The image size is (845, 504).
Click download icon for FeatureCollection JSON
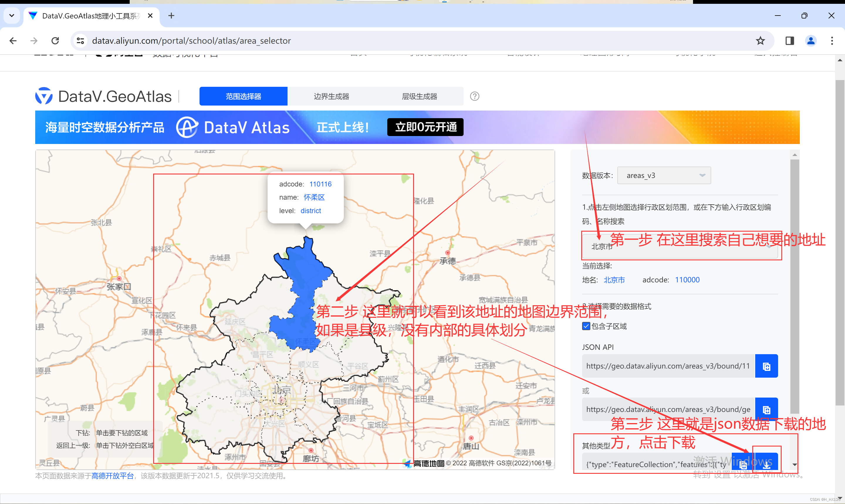(x=766, y=464)
